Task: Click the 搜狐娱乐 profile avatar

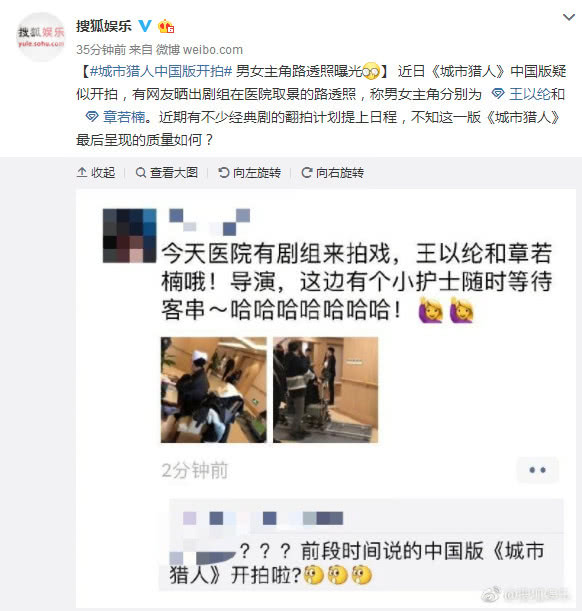Action: coord(41,37)
